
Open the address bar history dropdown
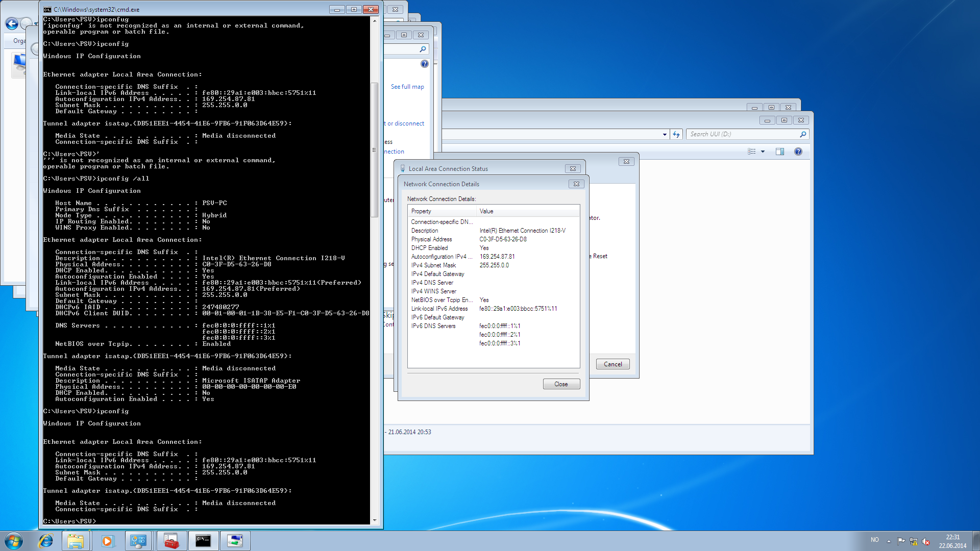665,135
